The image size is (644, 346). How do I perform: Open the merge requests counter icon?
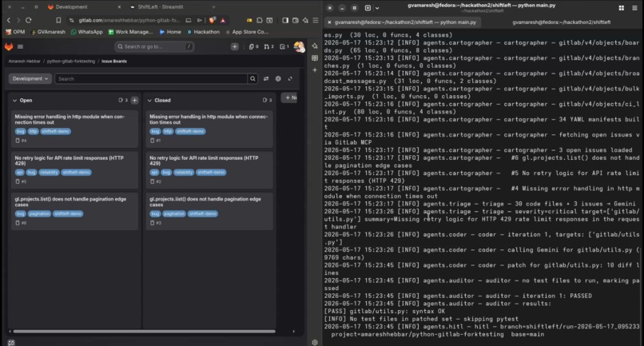(269, 47)
